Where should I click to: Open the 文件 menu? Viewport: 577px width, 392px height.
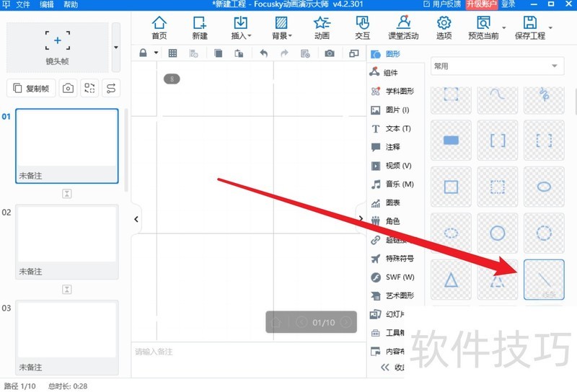[23, 5]
